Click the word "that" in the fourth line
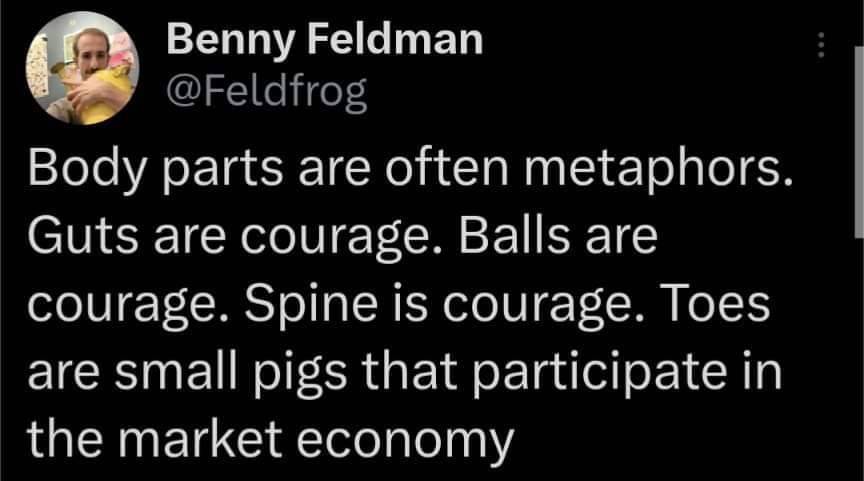The width and height of the screenshot is (864, 481). coord(409,371)
